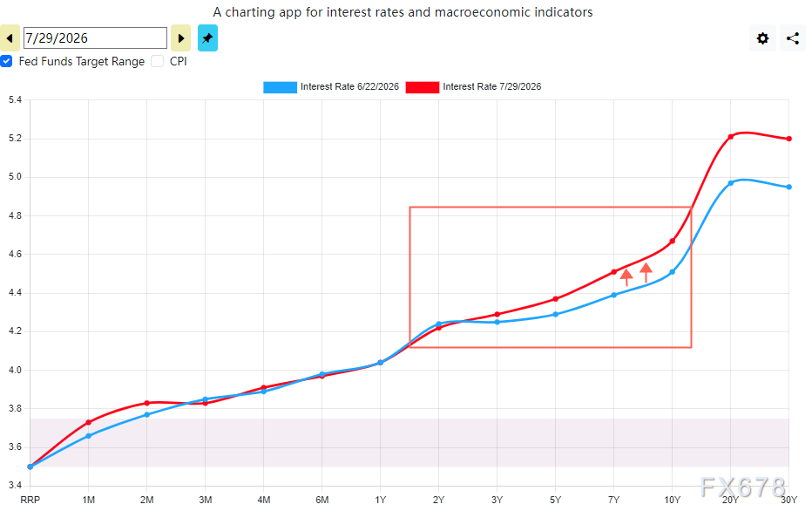Click the Fed Funds Target Range label
The image size is (812, 518).
(82, 61)
